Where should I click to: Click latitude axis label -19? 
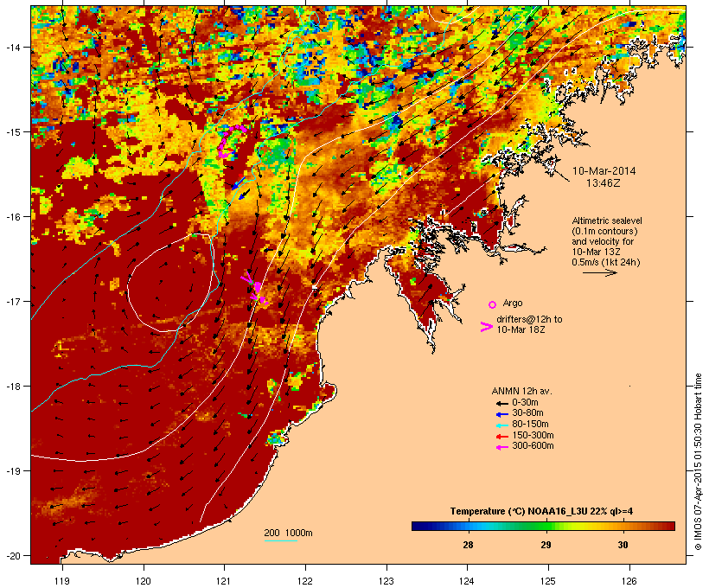point(12,471)
